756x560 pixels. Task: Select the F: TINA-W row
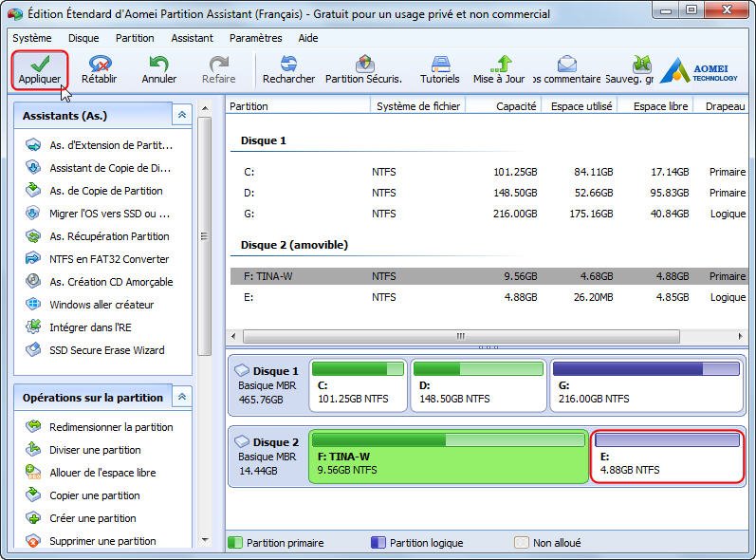(x=489, y=276)
